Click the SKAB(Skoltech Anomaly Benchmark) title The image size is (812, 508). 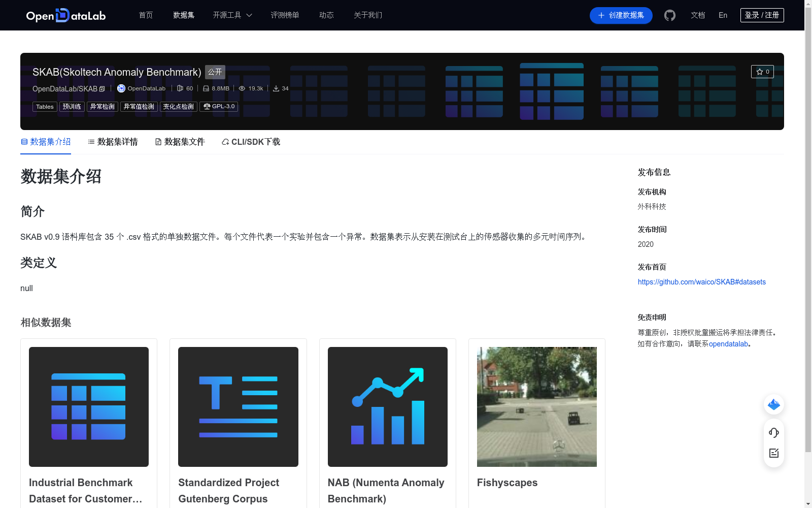coord(117,72)
